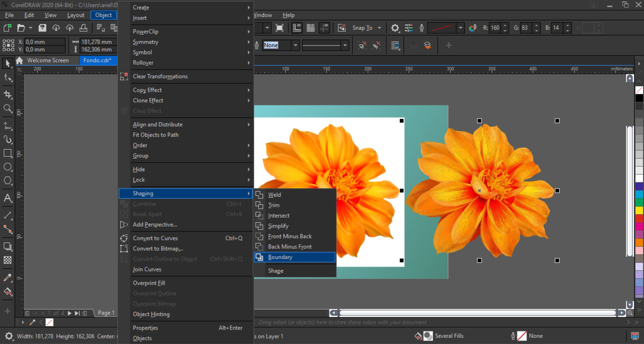Toggle show grid button
The height and width of the screenshot is (344, 644).
click(310, 28)
